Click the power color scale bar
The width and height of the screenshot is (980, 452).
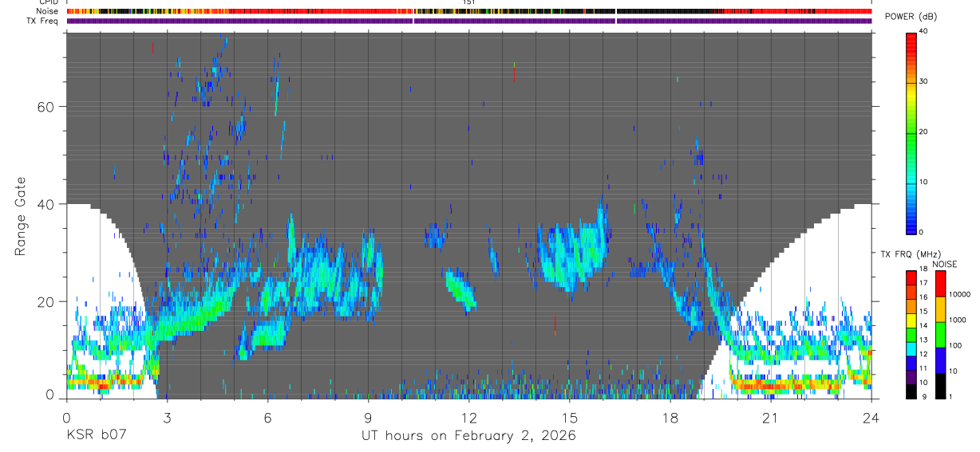[911, 132]
